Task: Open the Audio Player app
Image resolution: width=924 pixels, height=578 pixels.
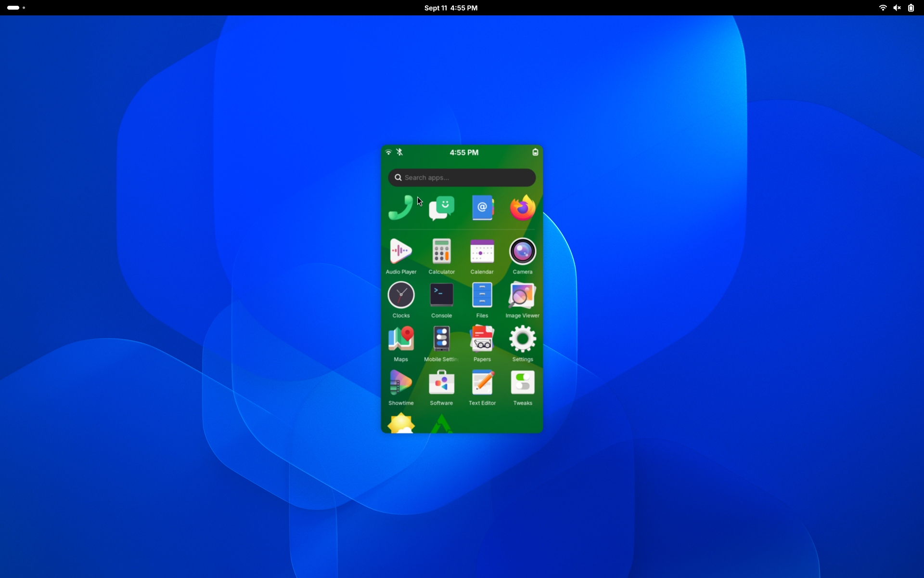Action: (401, 251)
